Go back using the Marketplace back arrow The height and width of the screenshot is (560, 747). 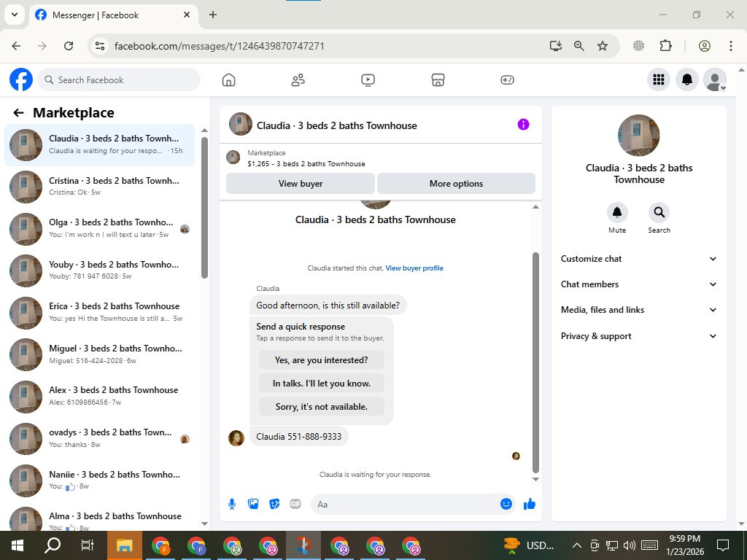[18, 113]
